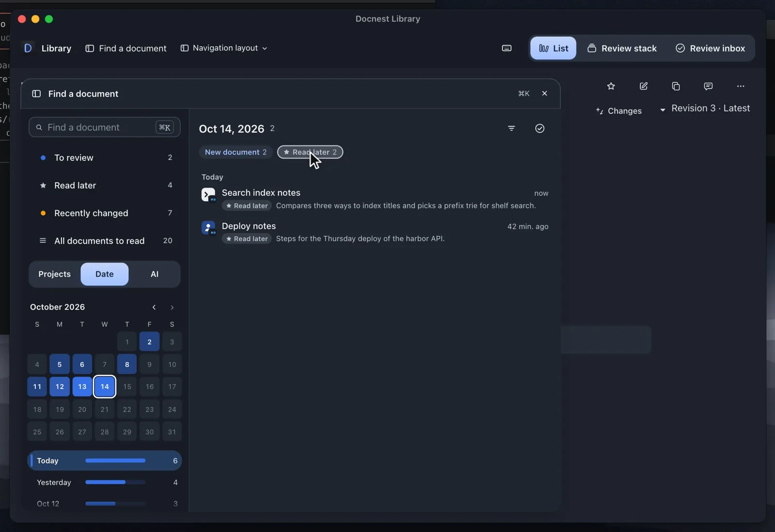Image resolution: width=775 pixels, height=532 pixels.
Task: Open the more options ellipsis menu
Action: pyautogui.click(x=741, y=86)
